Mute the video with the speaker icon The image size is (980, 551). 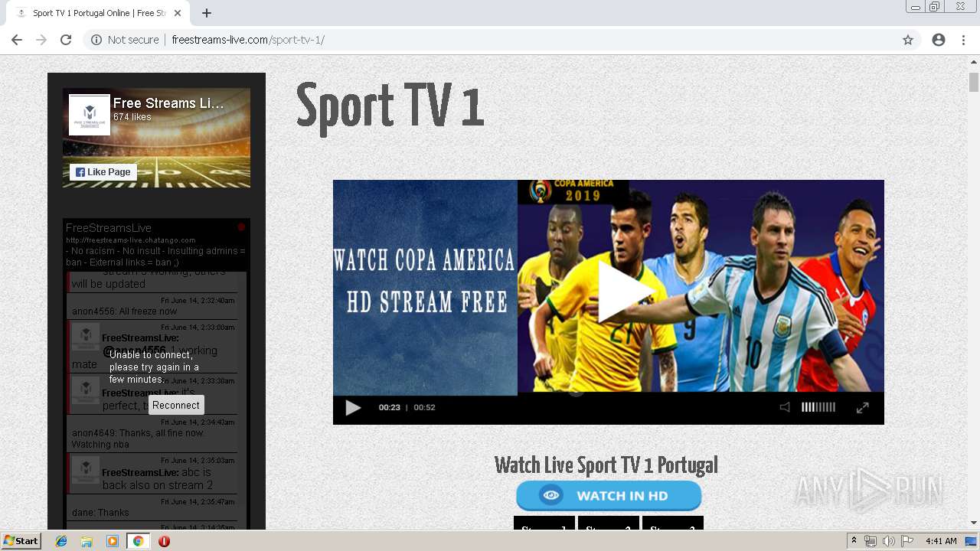click(x=785, y=407)
